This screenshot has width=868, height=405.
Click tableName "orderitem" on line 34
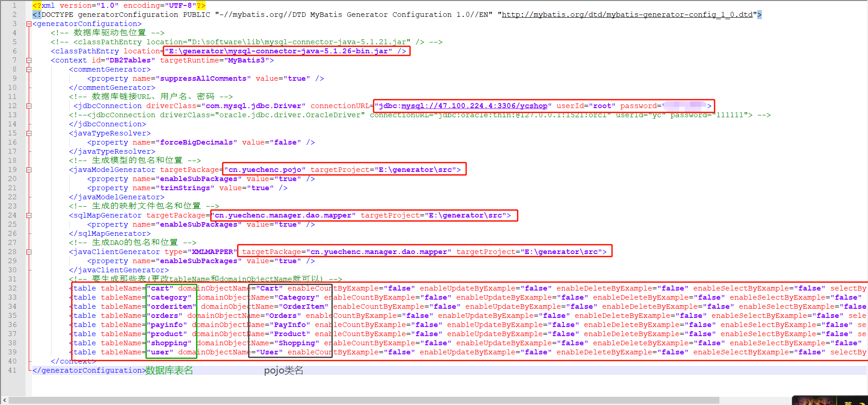click(171, 306)
